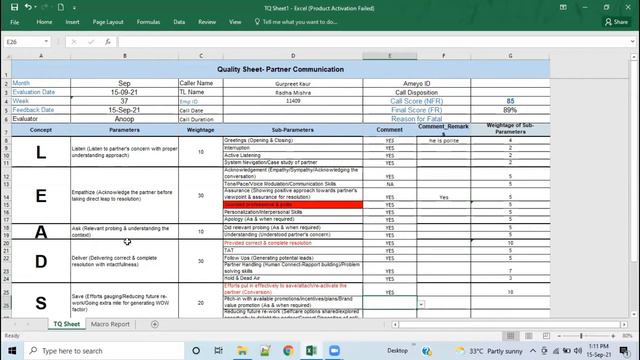Open the Formulas tab
The image size is (640, 360).
(148, 22)
